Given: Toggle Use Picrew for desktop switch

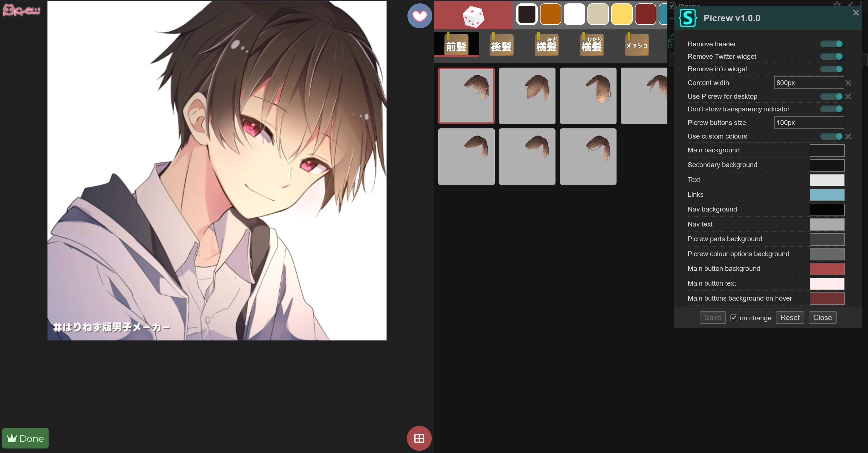Looking at the screenshot, I should pyautogui.click(x=831, y=96).
